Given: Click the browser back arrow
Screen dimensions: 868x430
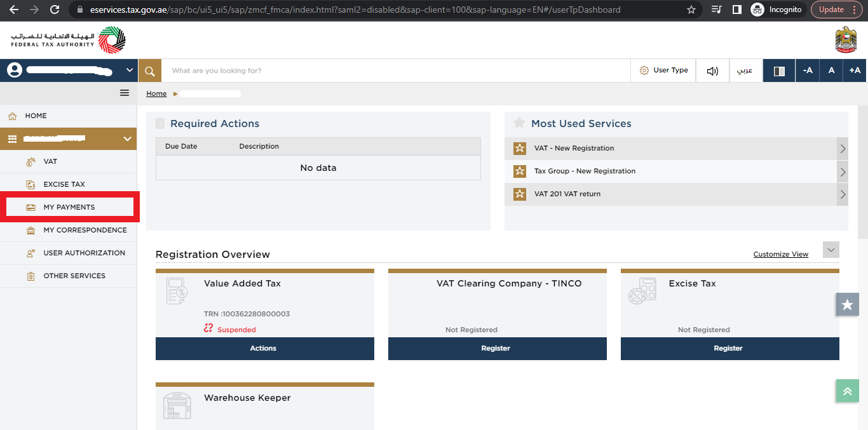Looking at the screenshot, I should click(14, 10).
